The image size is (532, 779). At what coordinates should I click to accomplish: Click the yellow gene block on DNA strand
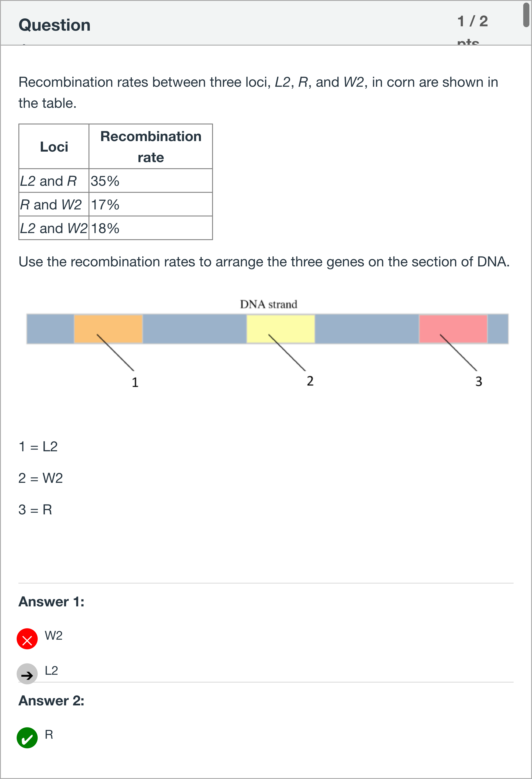(281, 329)
